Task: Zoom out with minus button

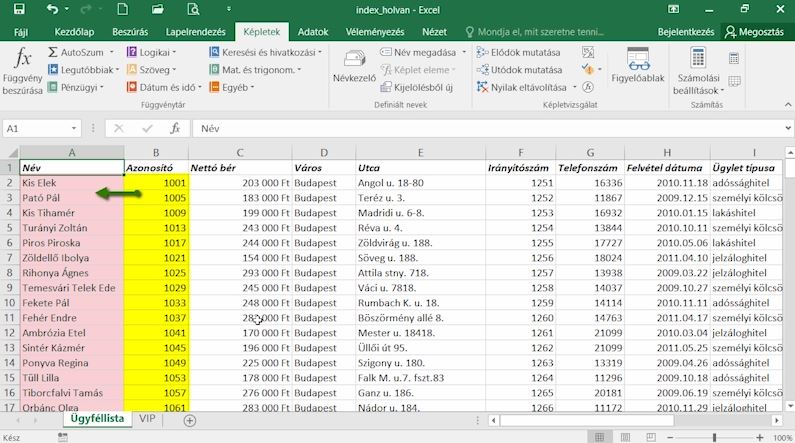Action: [x=670, y=437]
